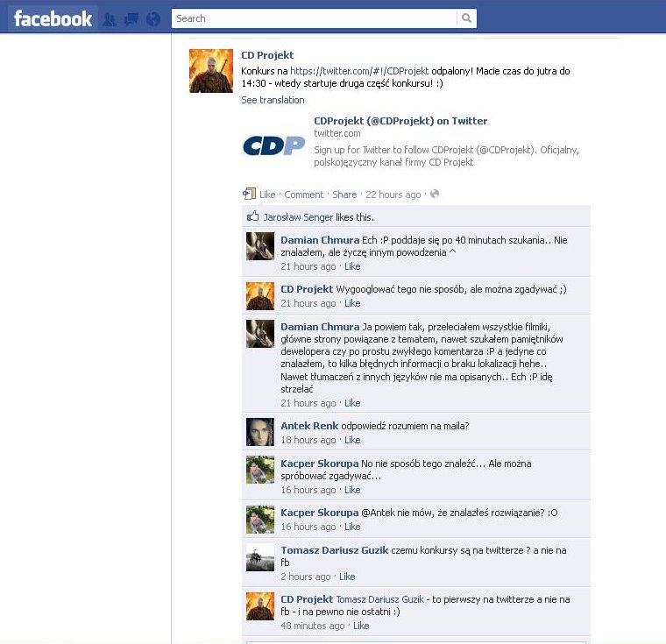
Task: Click Share under the post
Action: (x=344, y=195)
